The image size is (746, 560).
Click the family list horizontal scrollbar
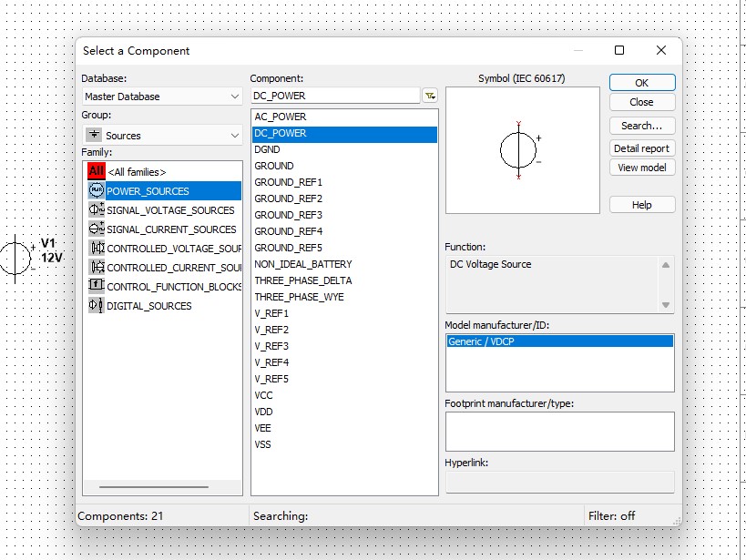coord(154,487)
